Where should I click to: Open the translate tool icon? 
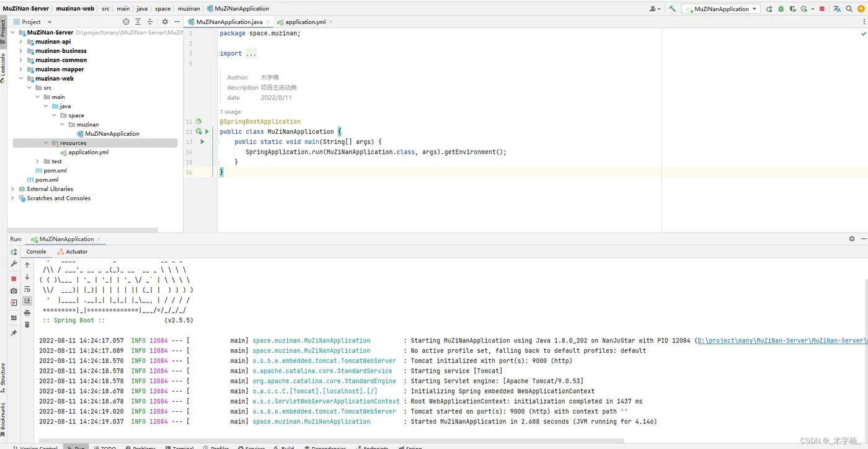(837, 9)
